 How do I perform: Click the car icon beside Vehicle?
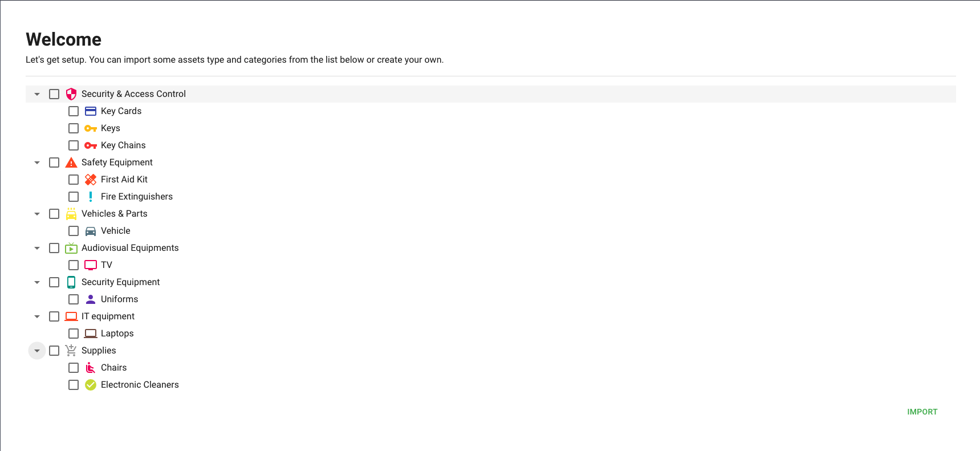[91, 231]
